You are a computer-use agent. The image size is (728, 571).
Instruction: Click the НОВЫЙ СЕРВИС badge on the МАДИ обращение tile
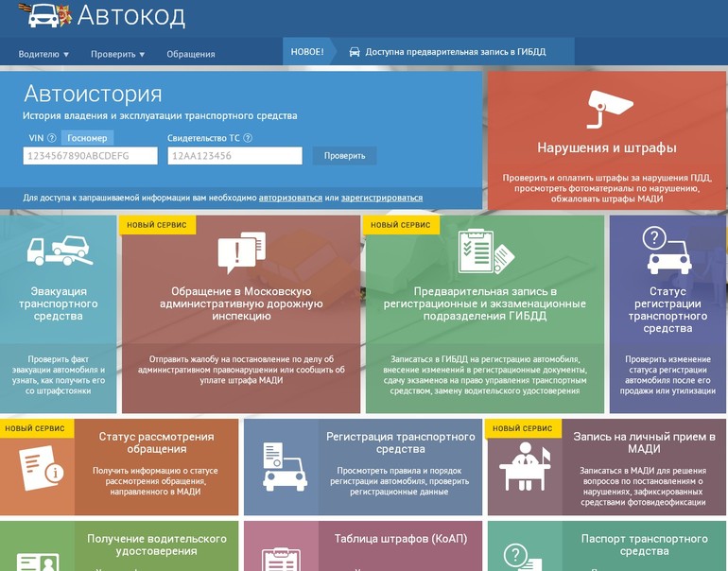(x=157, y=225)
